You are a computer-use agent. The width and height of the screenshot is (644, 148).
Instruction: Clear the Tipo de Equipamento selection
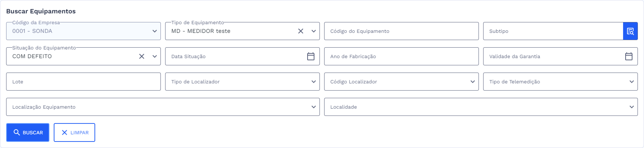[x=301, y=31]
